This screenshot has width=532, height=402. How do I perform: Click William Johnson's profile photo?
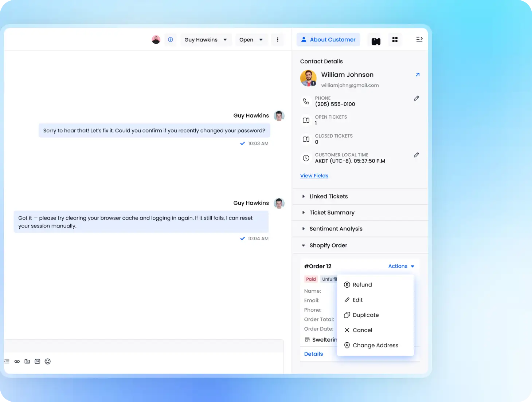(308, 78)
